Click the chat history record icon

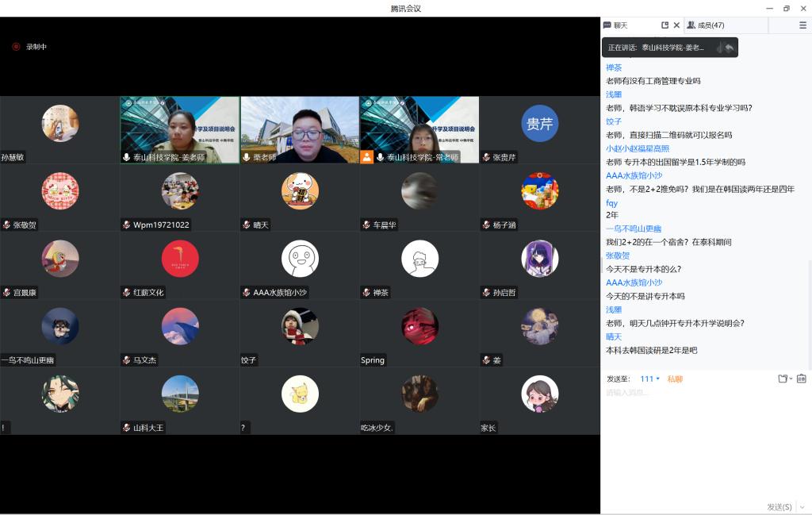(x=801, y=379)
